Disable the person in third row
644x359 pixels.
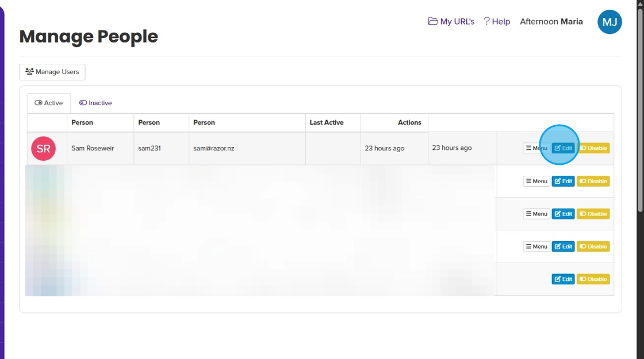[593, 214]
